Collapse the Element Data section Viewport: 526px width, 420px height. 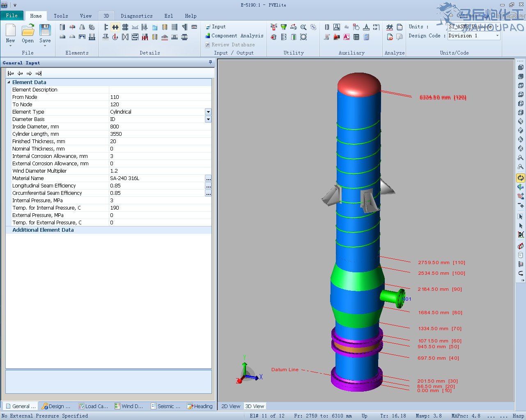pos(9,82)
